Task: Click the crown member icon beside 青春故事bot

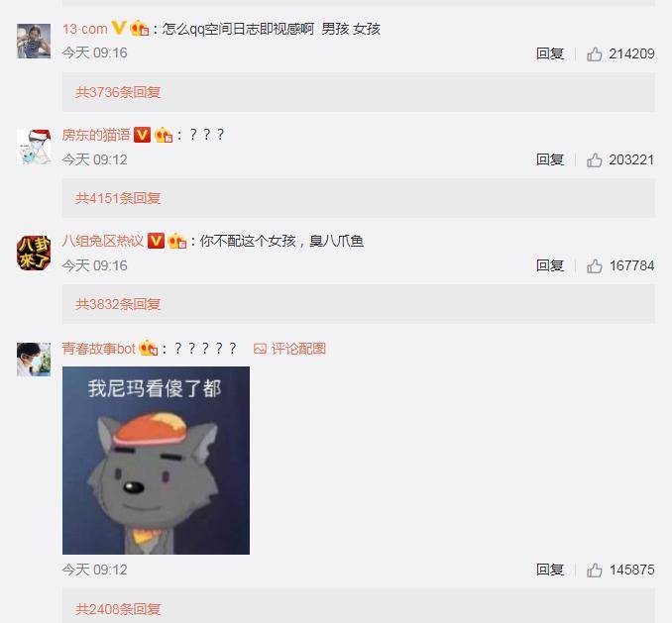Action: click(x=149, y=348)
